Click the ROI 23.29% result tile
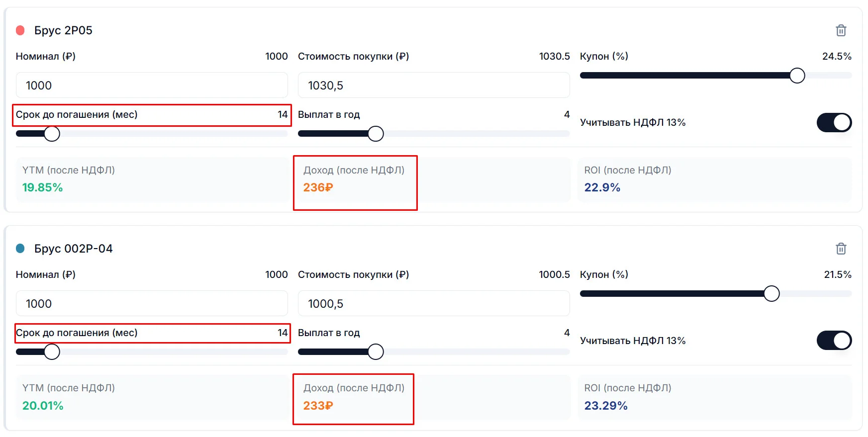868x437 pixels. 715,398
